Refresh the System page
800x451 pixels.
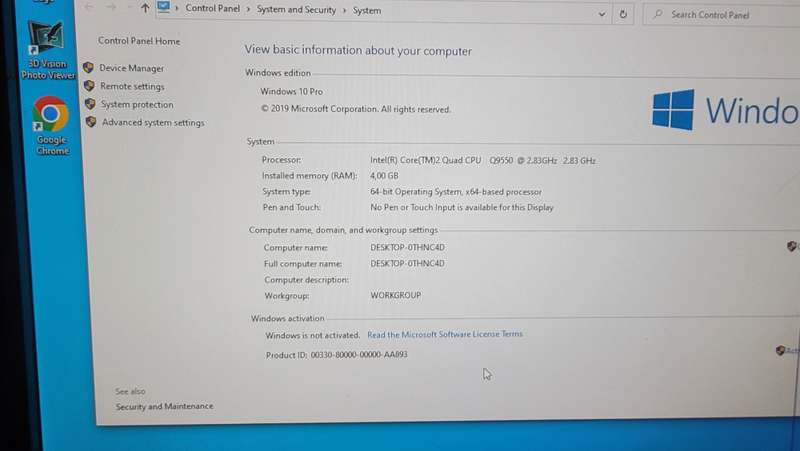tap(623, 14)
